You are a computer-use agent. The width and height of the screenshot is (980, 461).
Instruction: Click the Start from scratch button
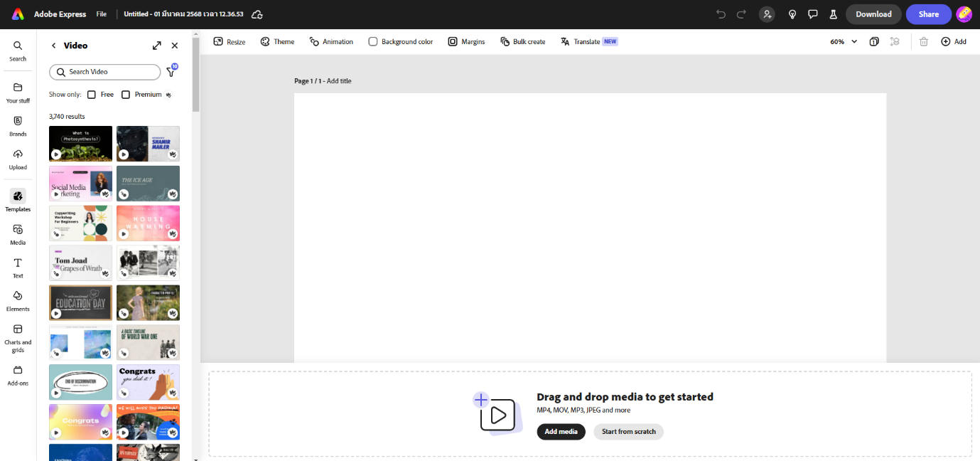pos(628,432)
